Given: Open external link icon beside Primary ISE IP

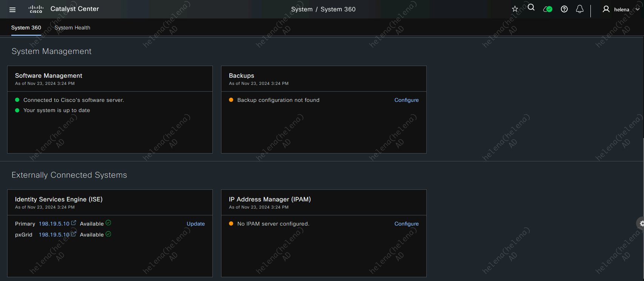Looking at the screenshot, I should [x=74, y=223].
